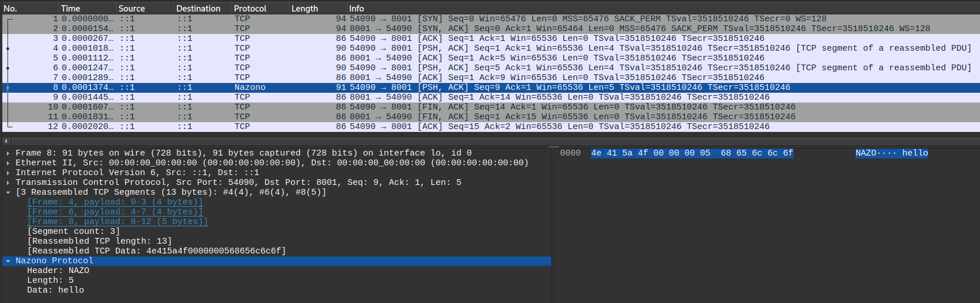This screenshot has width=980, height=303.
Task: Collapse the Nazono Protocol tree
Action: point(8,261)
